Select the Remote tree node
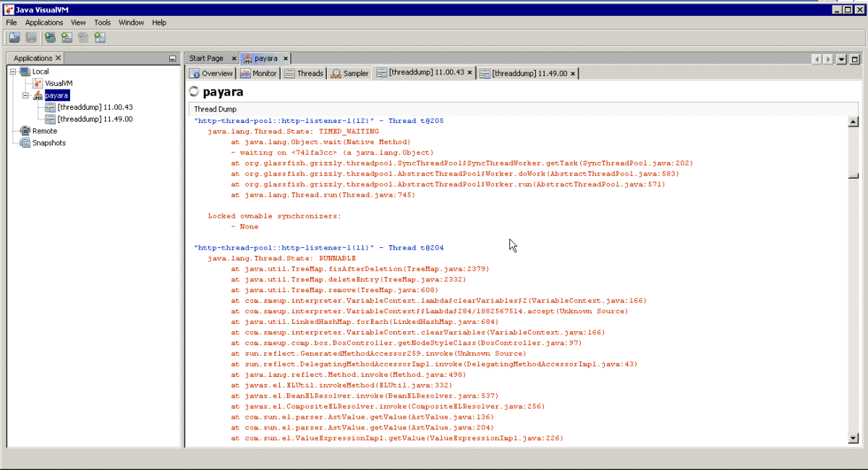This screenshot has width=868, height=470. pos(44,131)
